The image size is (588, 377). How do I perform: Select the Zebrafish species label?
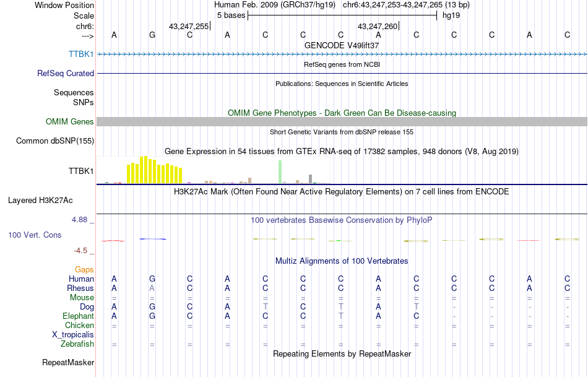(x=77, y=344)
